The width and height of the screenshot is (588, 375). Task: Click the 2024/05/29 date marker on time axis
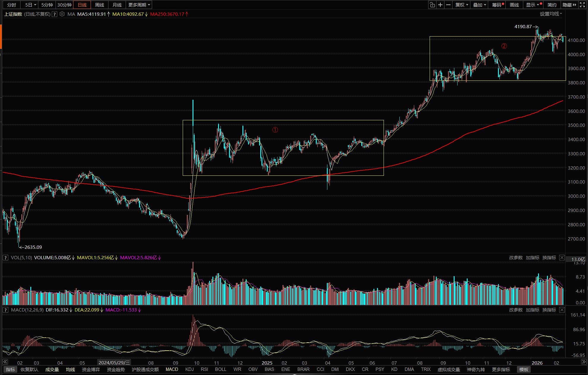114,363
